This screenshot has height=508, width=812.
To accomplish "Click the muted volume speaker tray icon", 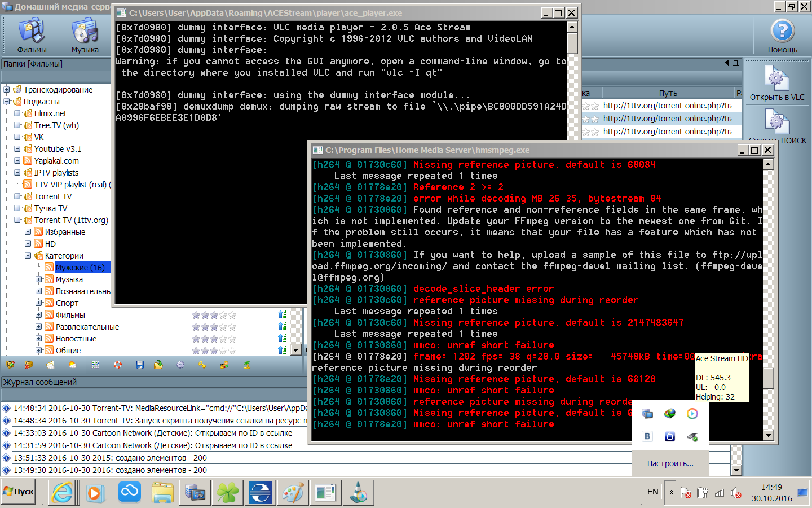I will coord(736,493).
